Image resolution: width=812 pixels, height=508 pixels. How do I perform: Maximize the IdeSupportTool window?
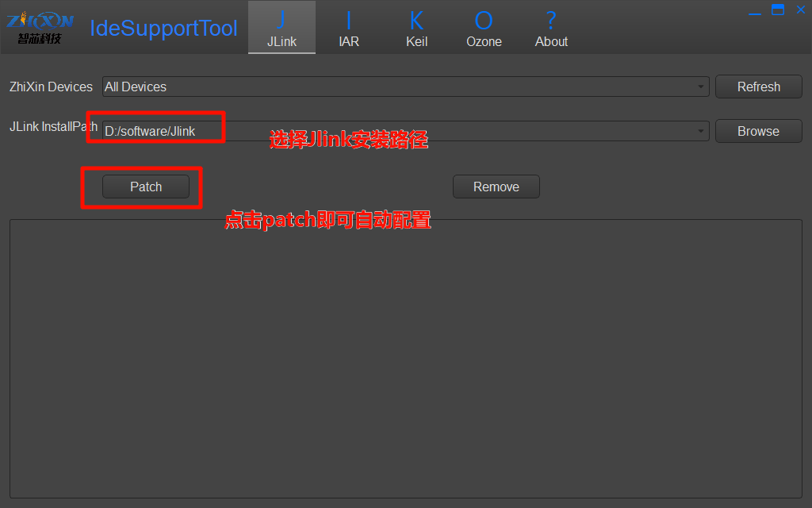click(778, 10)
